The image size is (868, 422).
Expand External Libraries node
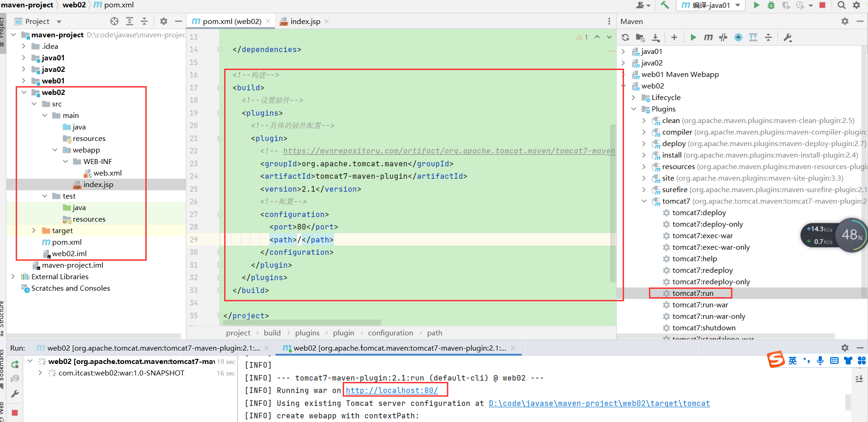[x=13, y=276]
